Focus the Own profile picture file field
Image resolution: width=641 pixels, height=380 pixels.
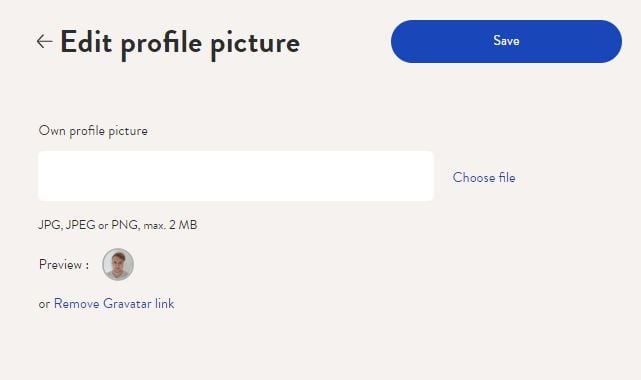tap(236, 176)
